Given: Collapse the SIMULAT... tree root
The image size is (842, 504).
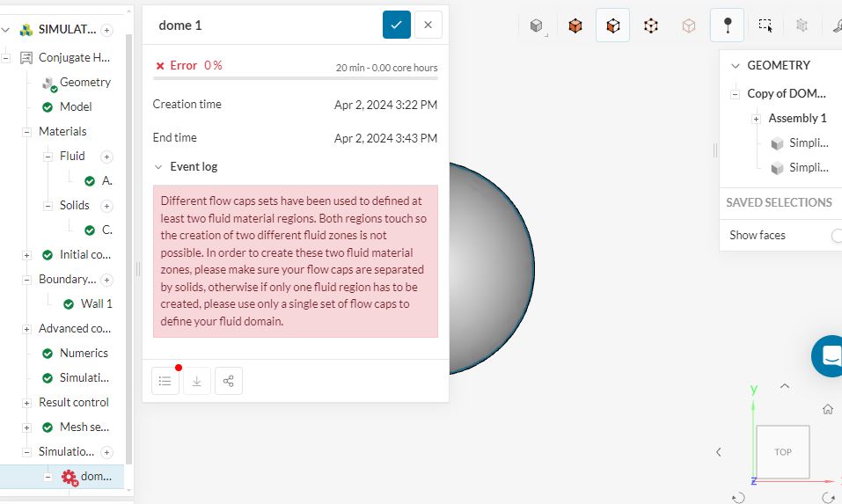Looking at the screenshot, I should click(x=5, y=30).
